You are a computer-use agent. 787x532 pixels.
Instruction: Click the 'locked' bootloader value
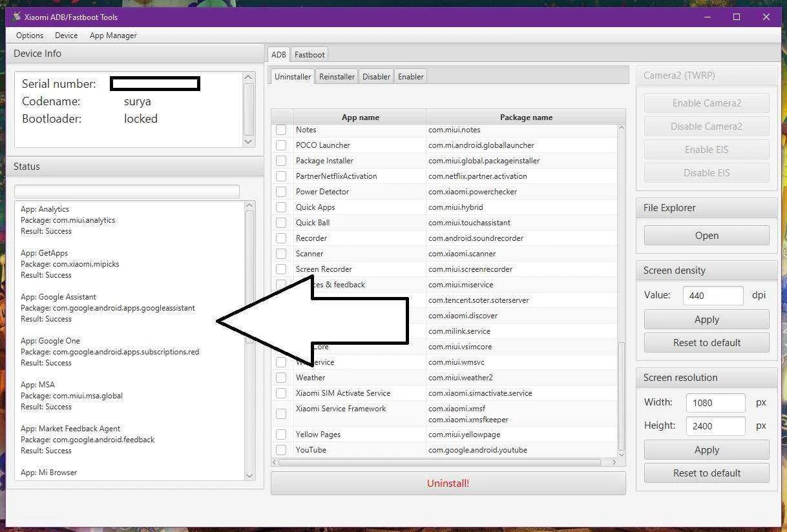[x=141, y=119]
